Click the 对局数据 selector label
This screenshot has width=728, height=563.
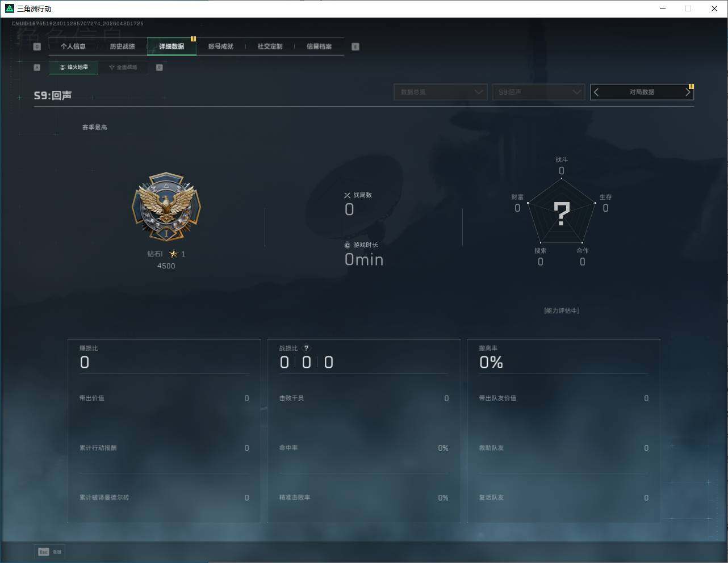point(642,92)
